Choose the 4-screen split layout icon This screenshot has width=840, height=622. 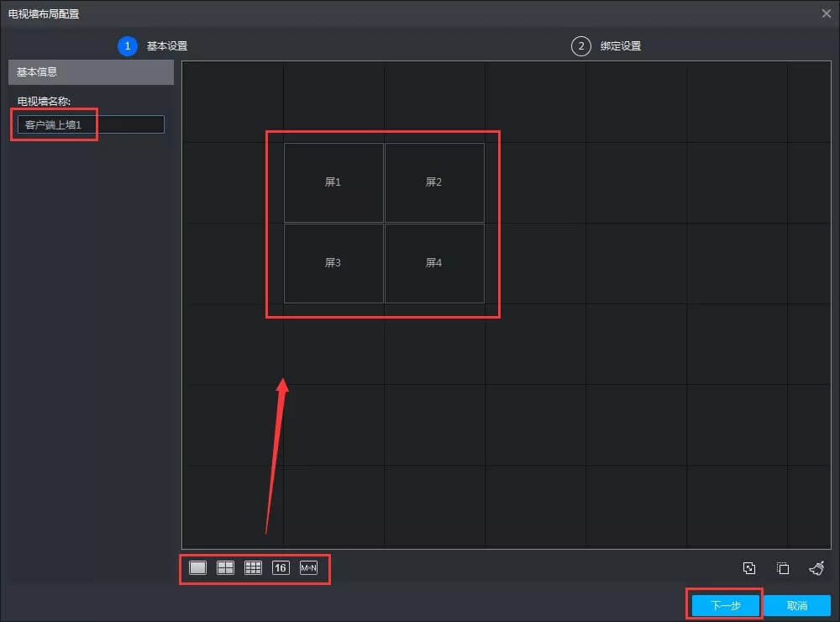pyautogui.click(x=225, y=568)
